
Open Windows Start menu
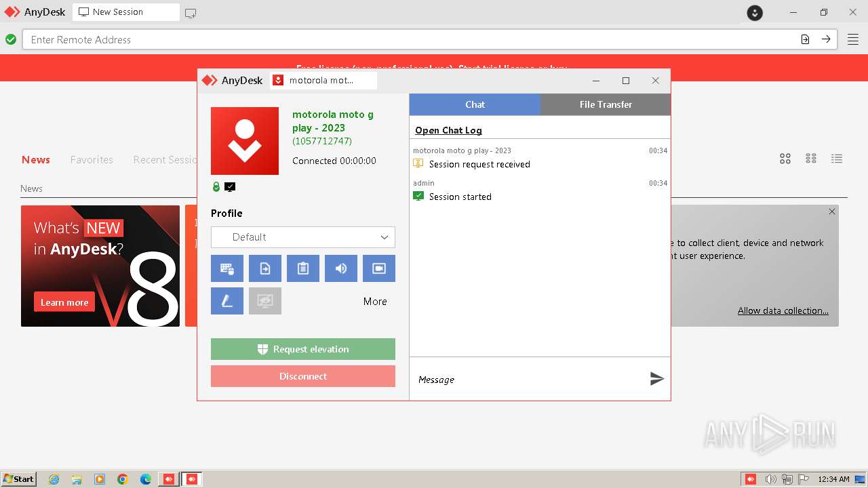(x=19, y=479)
